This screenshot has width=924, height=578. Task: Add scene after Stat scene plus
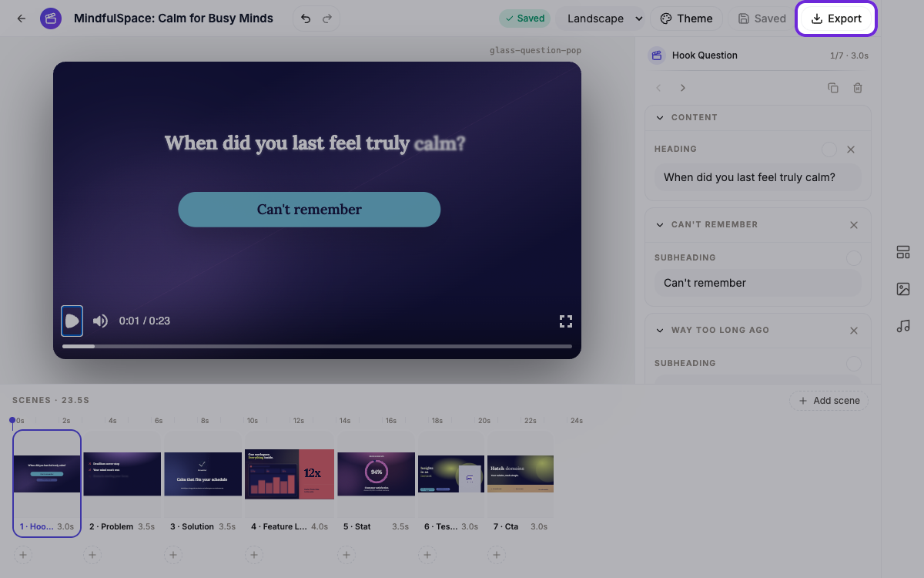coord(346,555)
